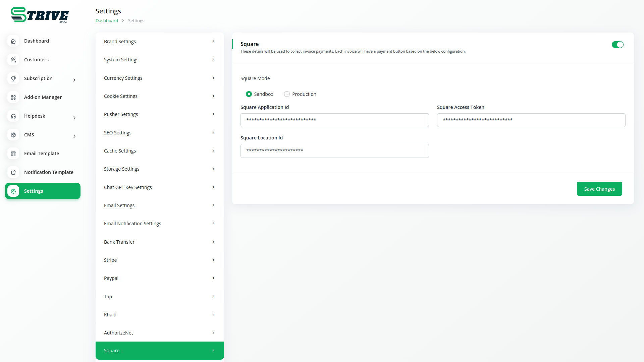This screenshot has height=362, width=644.
Task: Click the Customers people icon
Action: click(13, 60)
